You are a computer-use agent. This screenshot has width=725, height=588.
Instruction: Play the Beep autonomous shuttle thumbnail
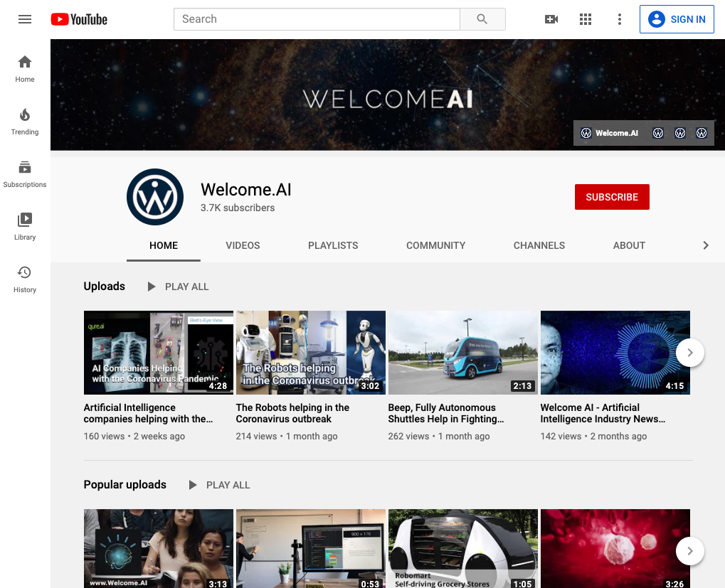click(463, 353)
